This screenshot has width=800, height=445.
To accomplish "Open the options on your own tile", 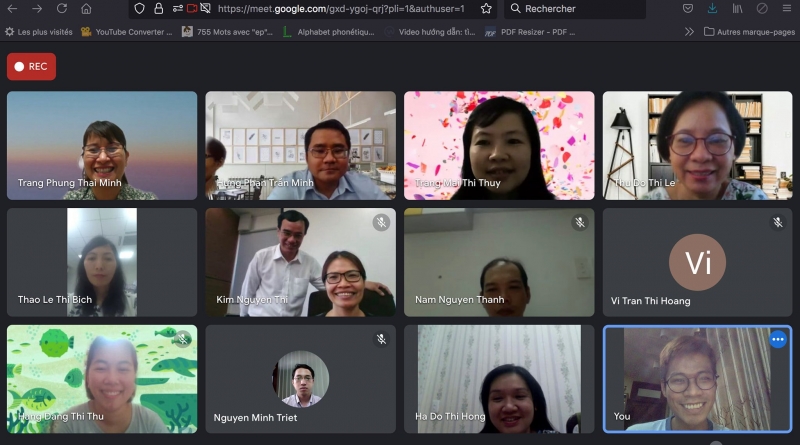I will 778,340.
